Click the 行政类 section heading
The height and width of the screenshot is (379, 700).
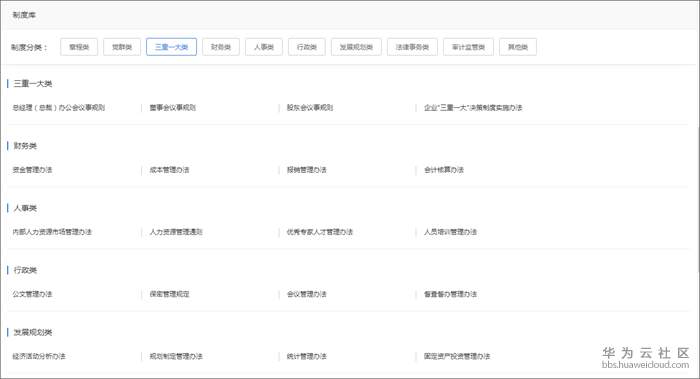tap(25, 270)
